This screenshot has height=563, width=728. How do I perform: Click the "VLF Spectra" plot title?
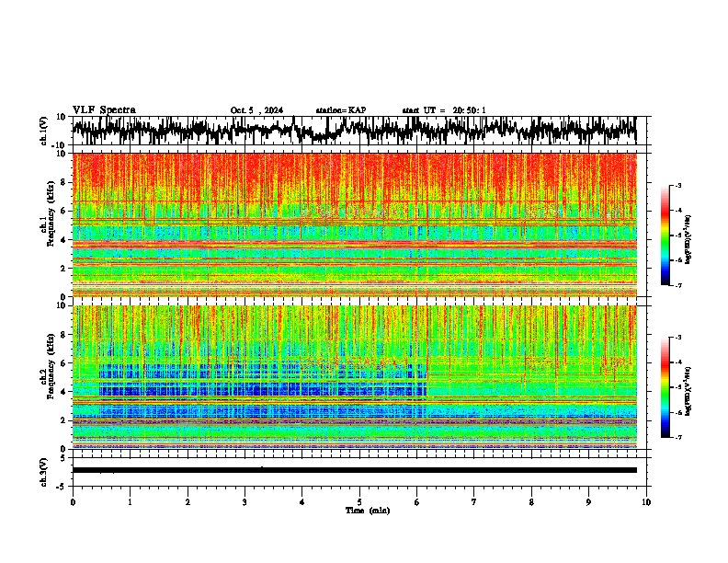click(x=104, y=110)
